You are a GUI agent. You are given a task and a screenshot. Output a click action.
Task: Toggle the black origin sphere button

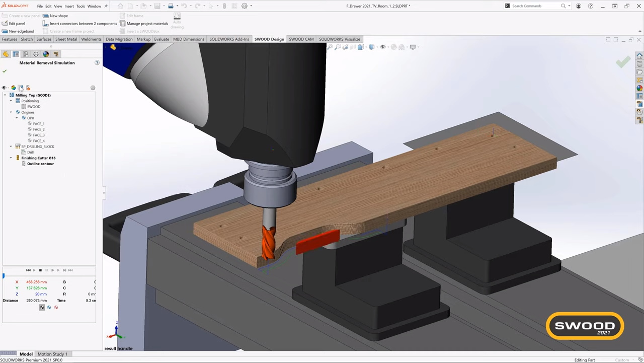[x=42, y=308]
